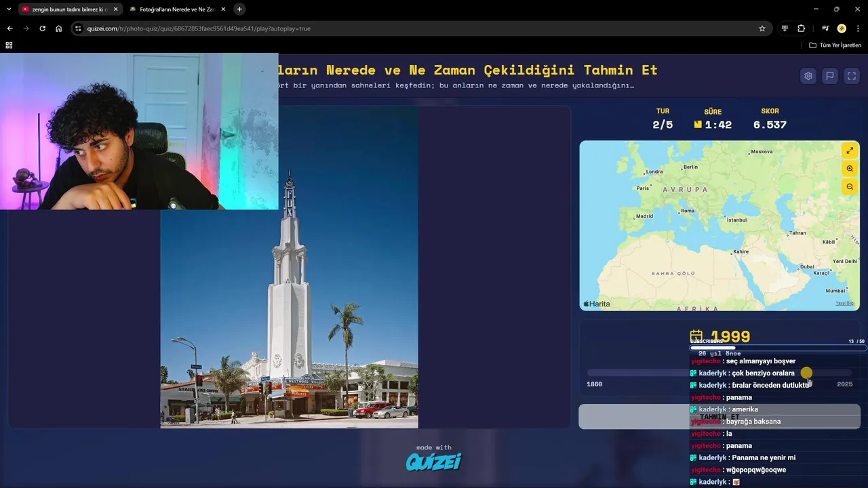Click Madrid on the map
This screenshot has height=488, width=868.
(x=644, y=216)
